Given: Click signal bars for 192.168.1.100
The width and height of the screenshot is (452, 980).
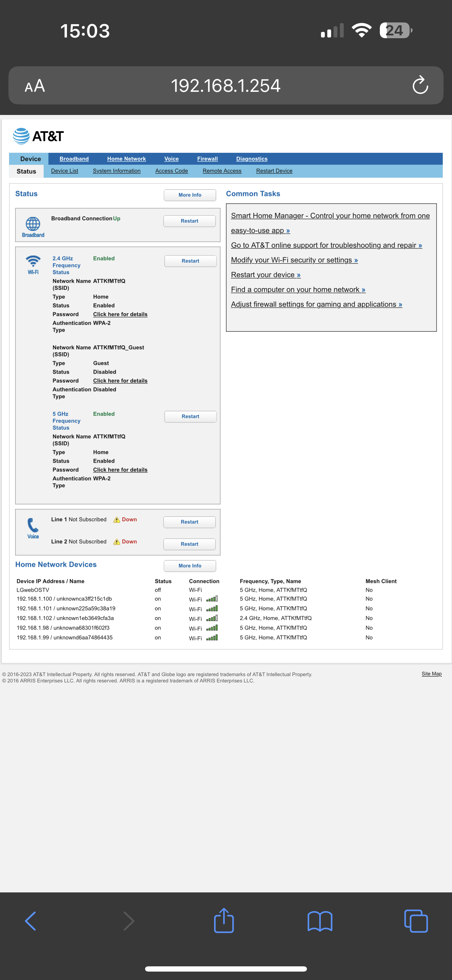Looking at the screenshot, I should [x=212, y=599].
